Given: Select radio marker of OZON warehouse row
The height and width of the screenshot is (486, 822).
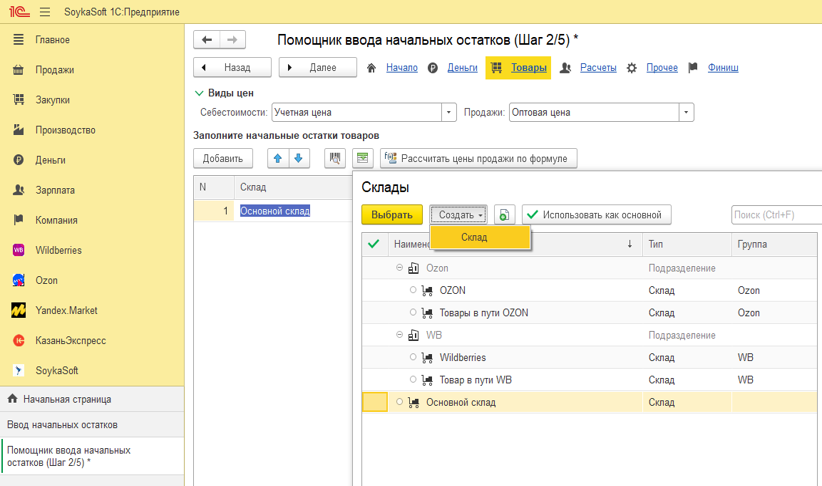Looking at the screenshot, I should click(x=414, y=291).
